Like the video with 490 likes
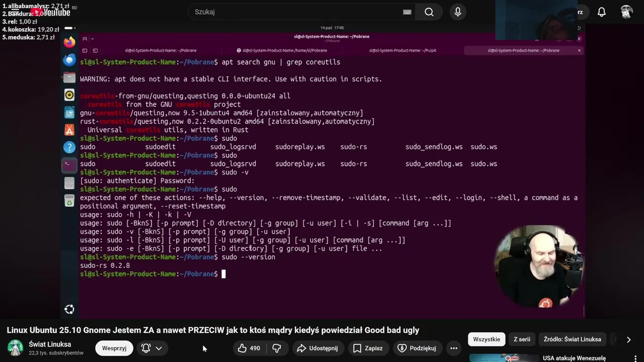644x362 pixels. pos(249,348)
